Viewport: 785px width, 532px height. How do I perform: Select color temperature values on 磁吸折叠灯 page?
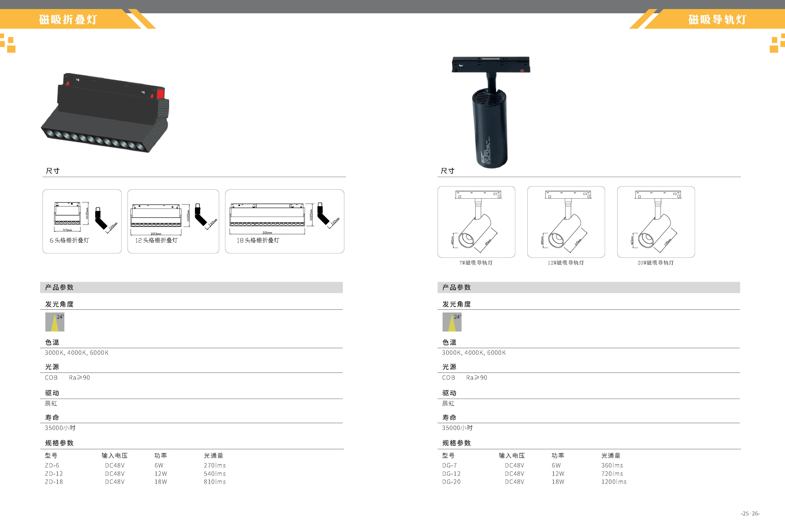pos(77,353)
